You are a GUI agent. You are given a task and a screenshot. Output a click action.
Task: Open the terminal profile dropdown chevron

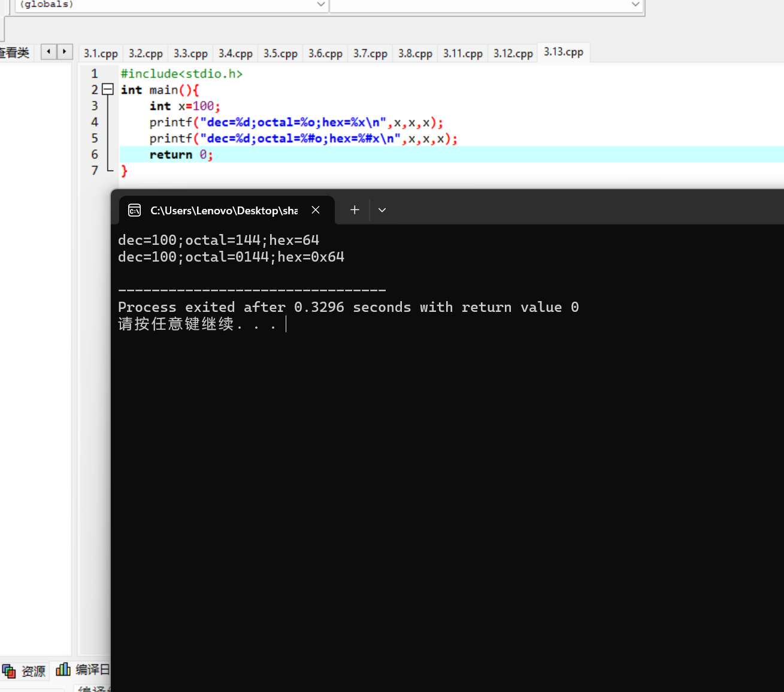pyautogui.click(x=382, y=210)
